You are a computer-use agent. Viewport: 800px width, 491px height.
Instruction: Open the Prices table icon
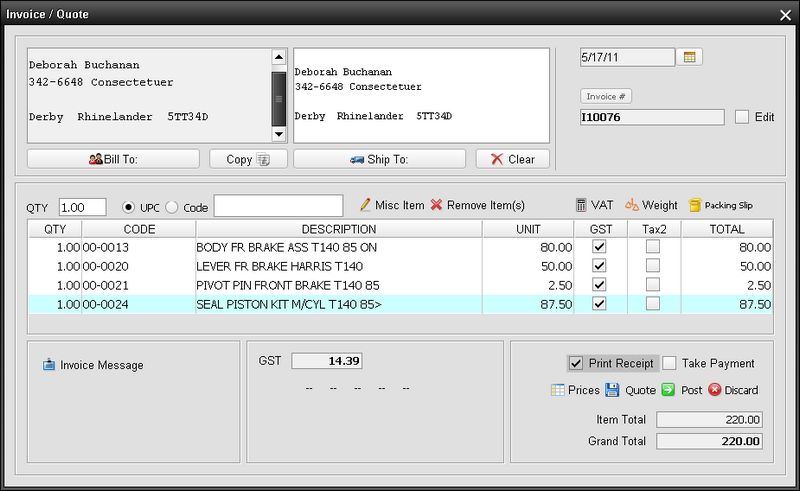pos(558,390)
